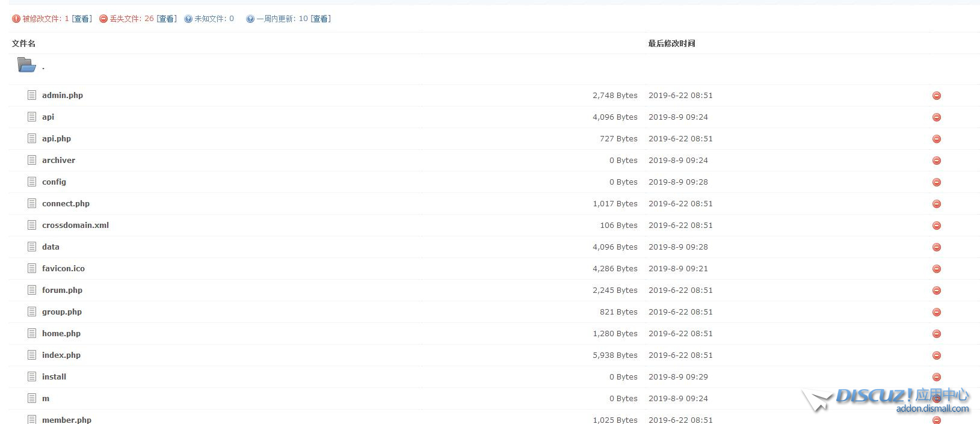Click the red status icon for install
The image size is (980, 424).
[937, 377]
